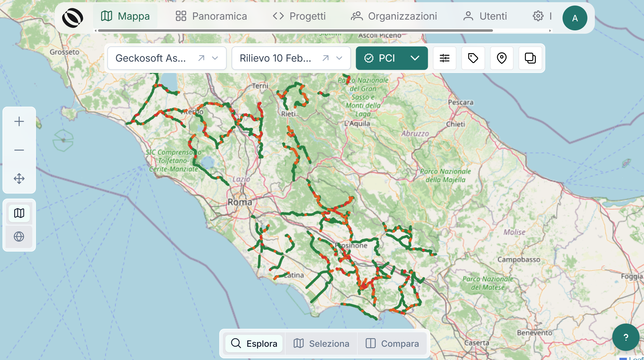Expand the Rilievo 10 Feb dropdown chevron

click(339, 58)
